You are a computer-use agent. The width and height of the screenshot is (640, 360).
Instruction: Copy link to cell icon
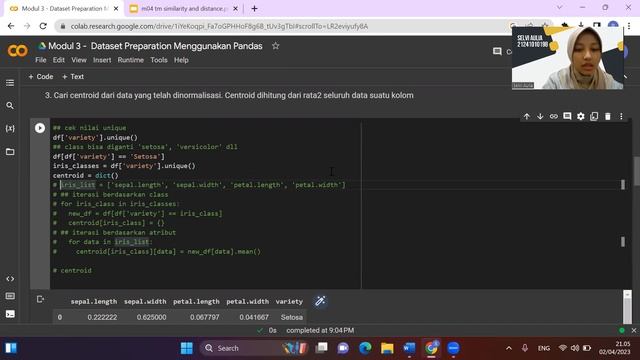(x=553, y=116)
